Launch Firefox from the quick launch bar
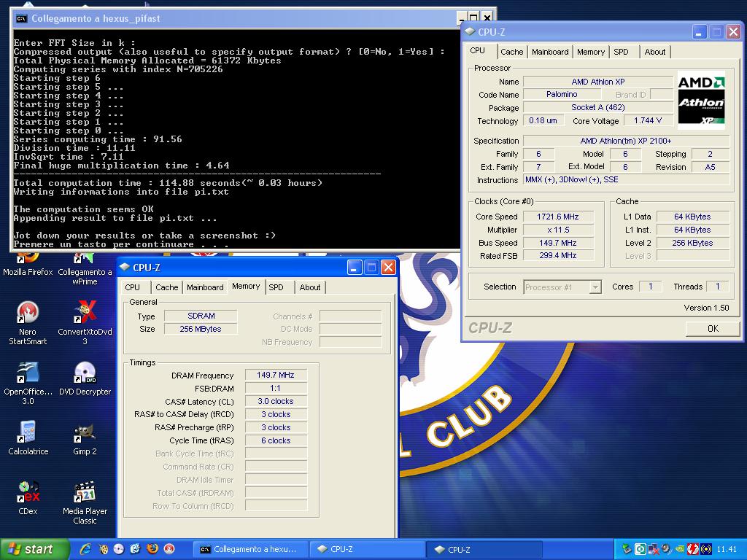 tap(152, 549)
